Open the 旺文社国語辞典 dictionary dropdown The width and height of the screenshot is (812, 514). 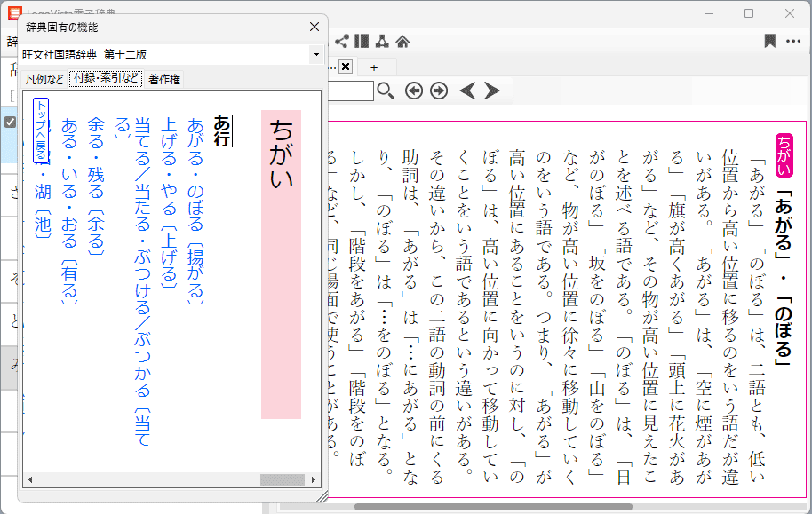tap(315, 55)
